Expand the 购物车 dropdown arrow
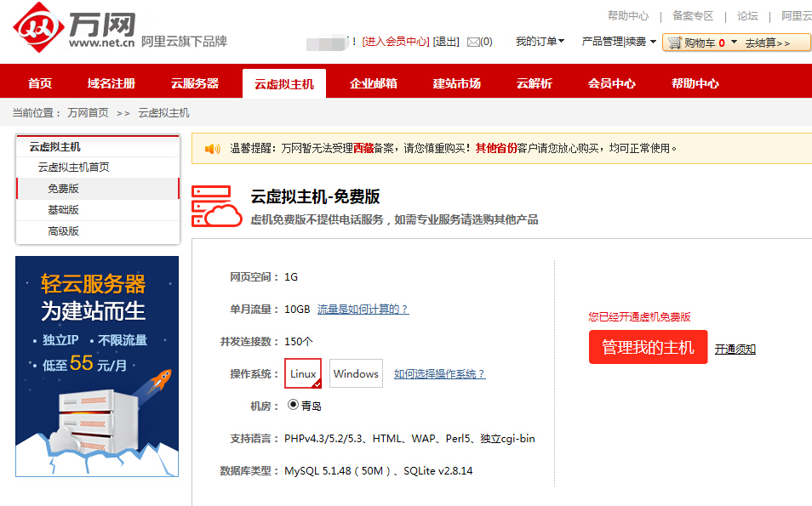812x506 pixels. [734, 42]
